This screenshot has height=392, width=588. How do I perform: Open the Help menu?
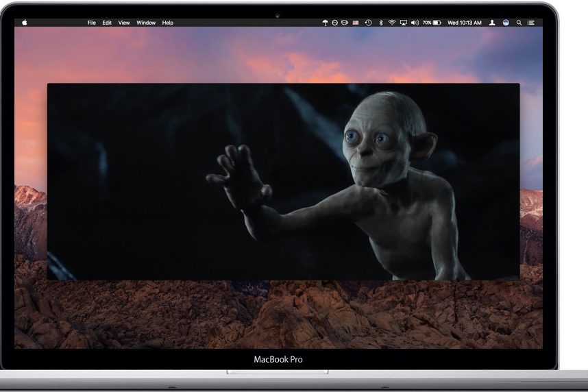168,23
